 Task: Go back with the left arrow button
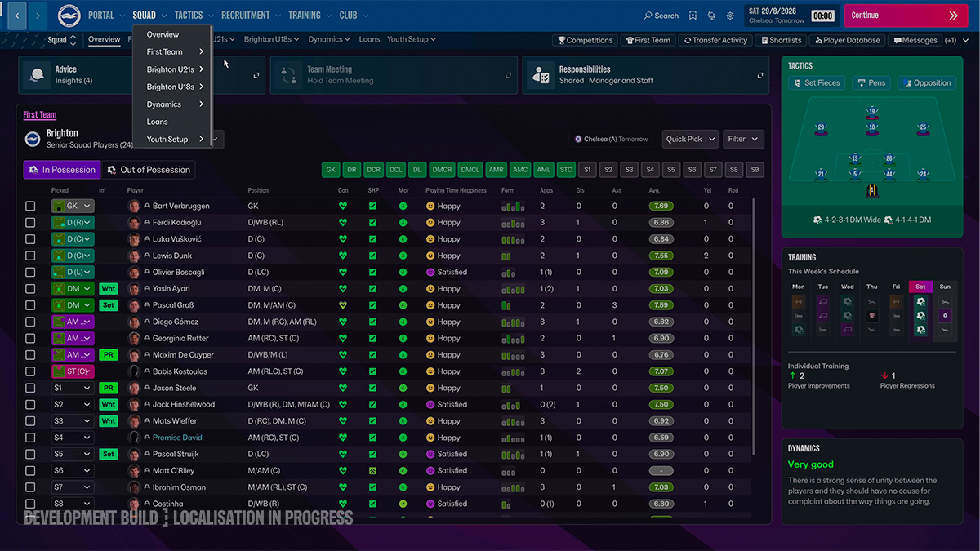pos(17,16)
